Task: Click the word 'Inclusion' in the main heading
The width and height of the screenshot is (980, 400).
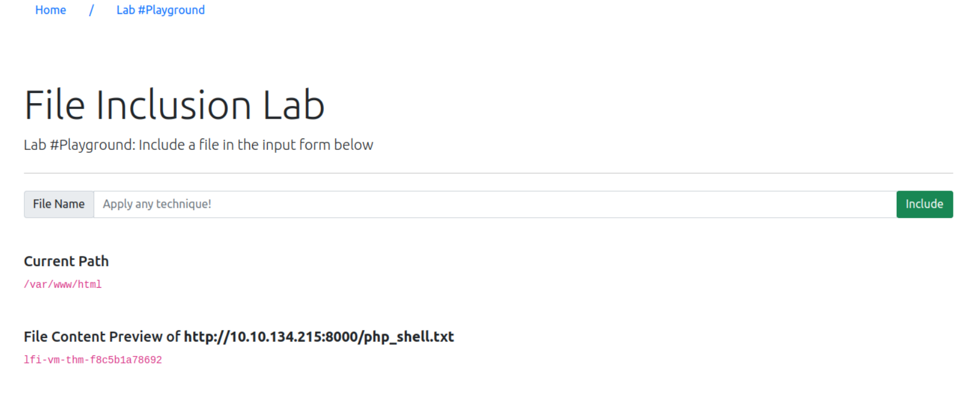Action: [173, 105]
